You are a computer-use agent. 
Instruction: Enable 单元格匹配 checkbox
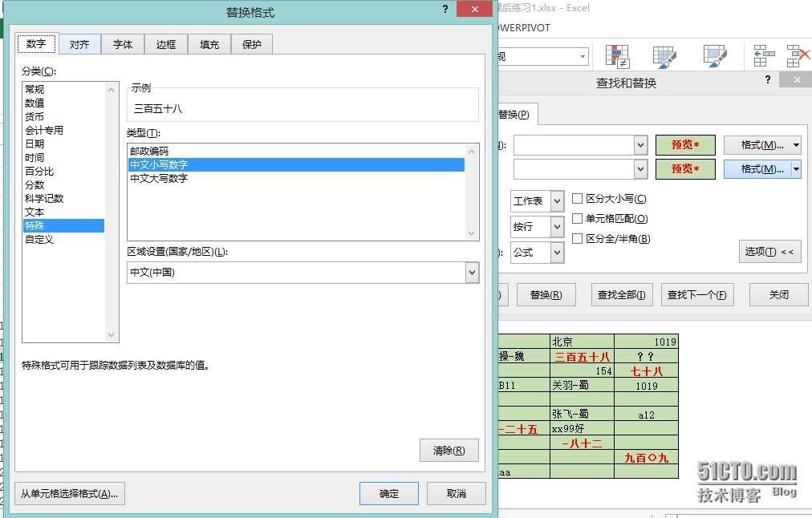click(578, 218)
